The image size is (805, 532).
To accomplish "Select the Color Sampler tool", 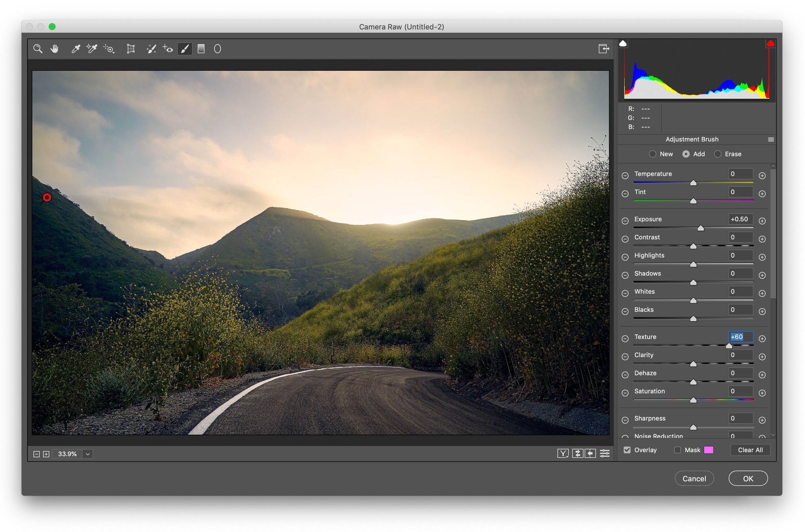I will 91,49.
